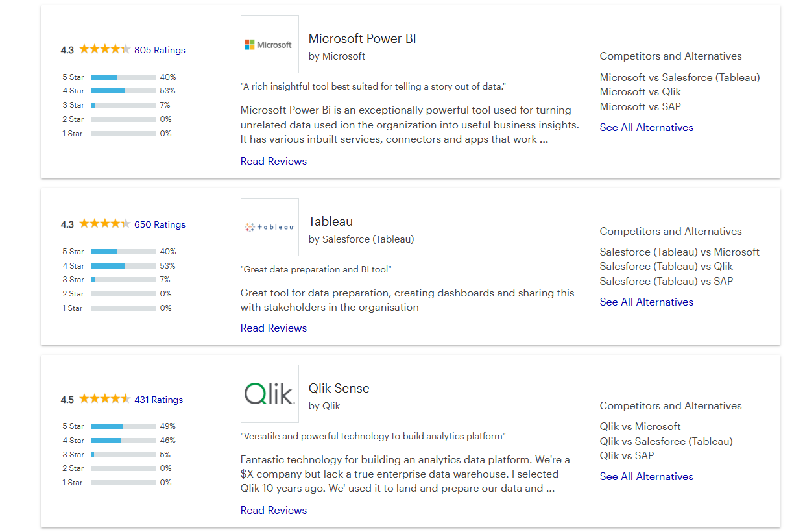Click the 4 Star bar for Qlik Sense showing 46%
This screenshot has width=792, height=532.
pyautogui.click(x=123, y=441)
